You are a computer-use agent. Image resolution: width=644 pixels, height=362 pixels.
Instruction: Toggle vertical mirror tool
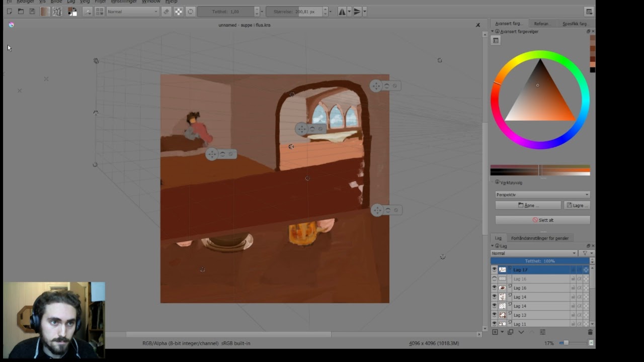point(357,12)
